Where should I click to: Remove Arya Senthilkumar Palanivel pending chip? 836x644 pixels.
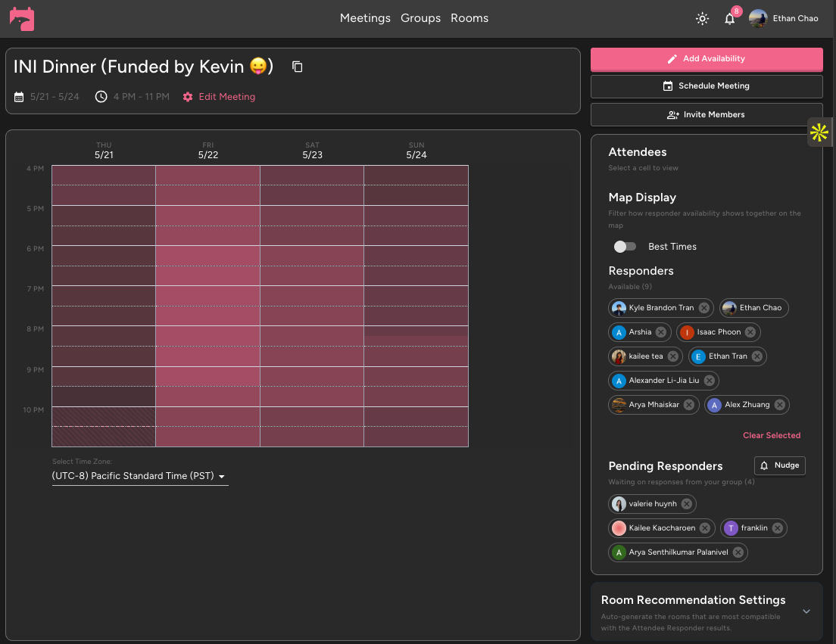(738, 552)
